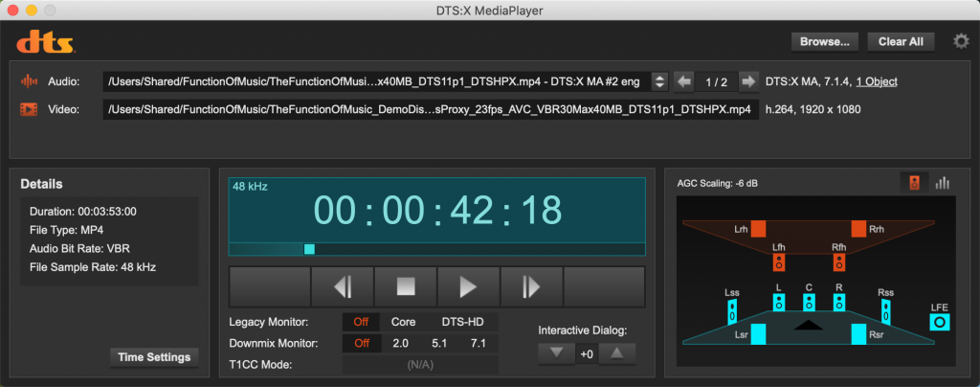Go to previous audio stream arrow
Image resolution: width=980 pixels, height=387 pixels.
[x=684, y=81]
